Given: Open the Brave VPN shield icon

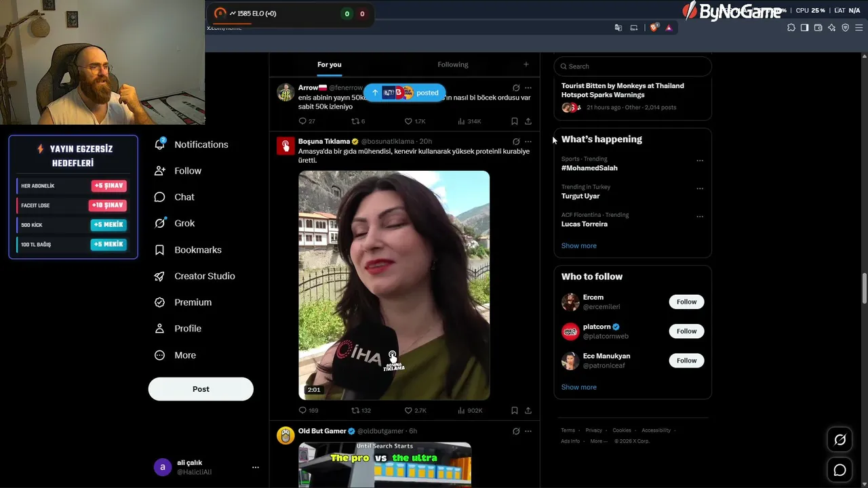Looking at the screenshot, I should 846,28.
